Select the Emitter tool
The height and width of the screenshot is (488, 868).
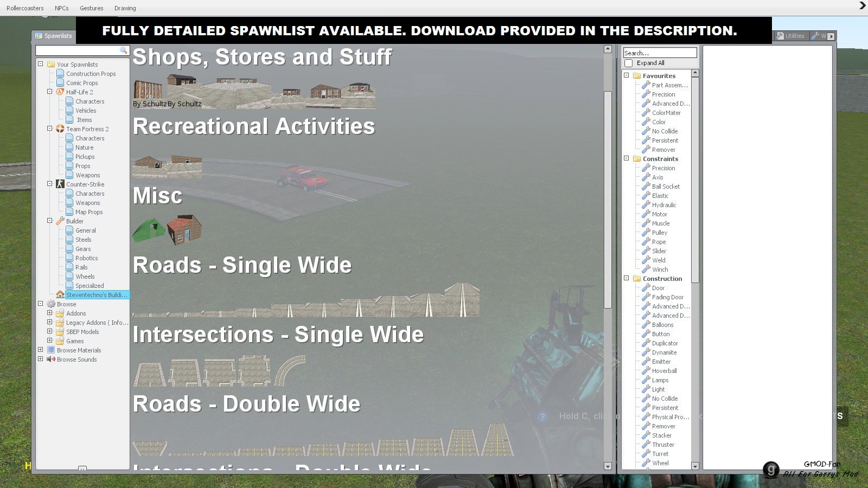point(661,362)
